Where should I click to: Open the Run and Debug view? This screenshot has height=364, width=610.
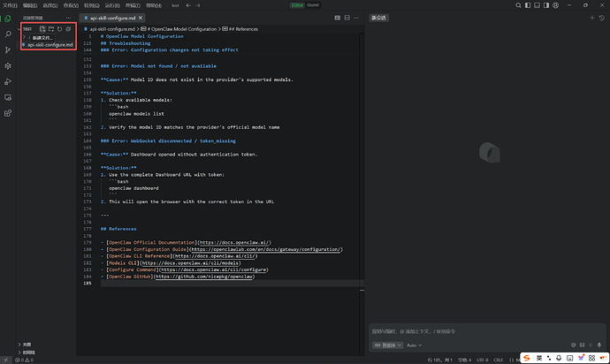(x=8, y=81)
